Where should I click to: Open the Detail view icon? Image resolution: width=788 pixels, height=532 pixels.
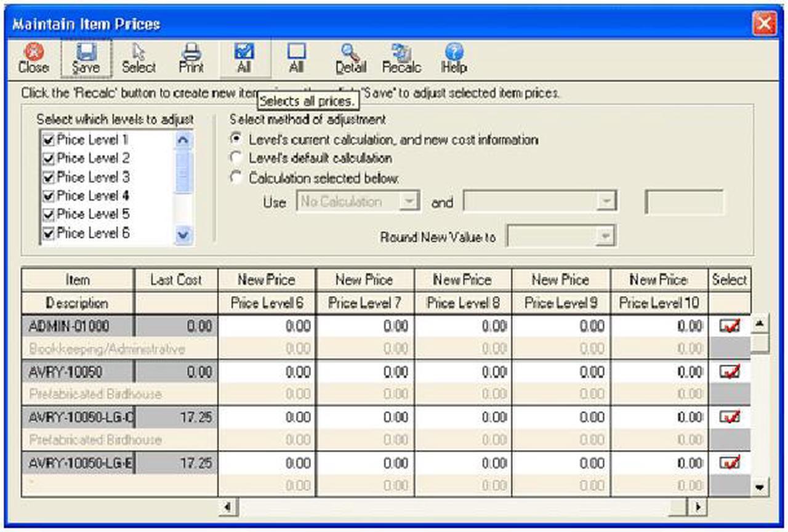click(x=350, y=58)
